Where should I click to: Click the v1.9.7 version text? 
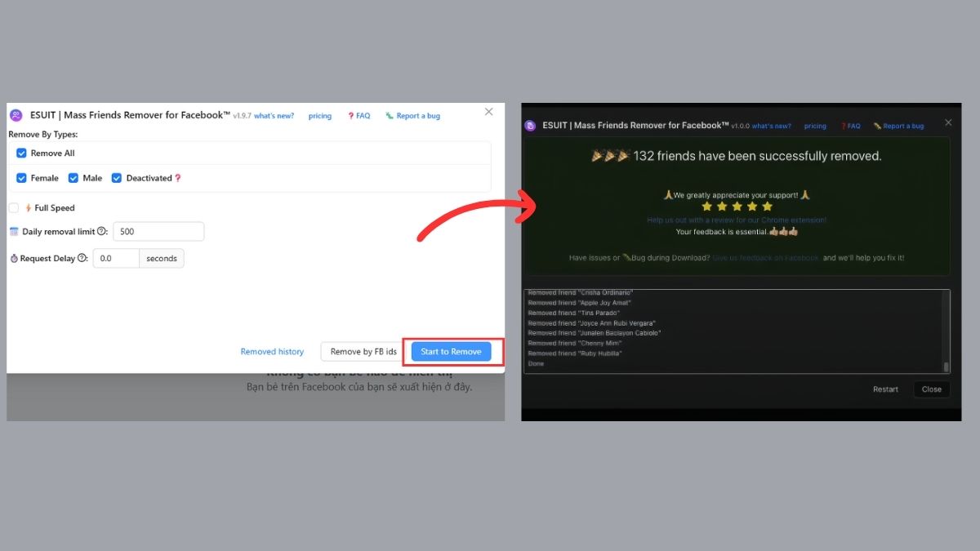click(x=242, y=116)
